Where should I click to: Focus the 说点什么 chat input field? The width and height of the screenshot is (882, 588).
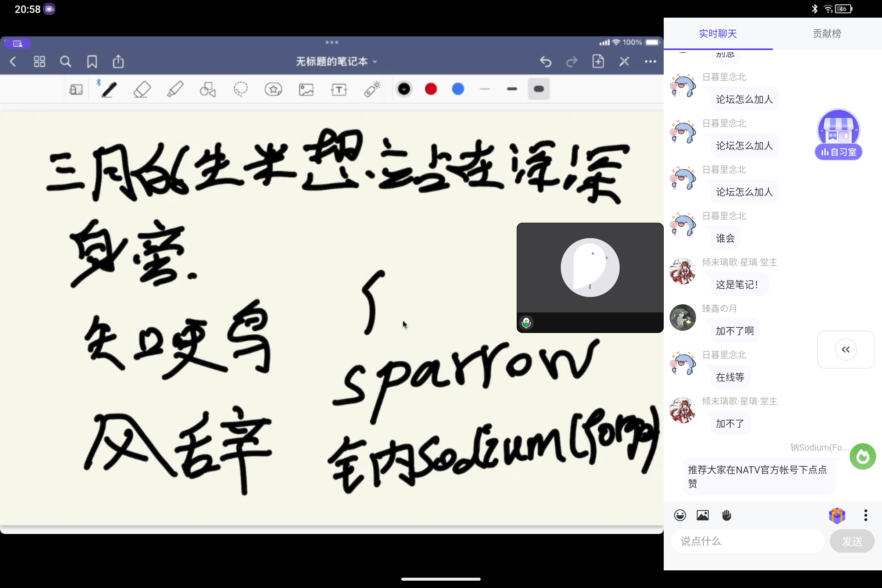[x=748, y=541]
